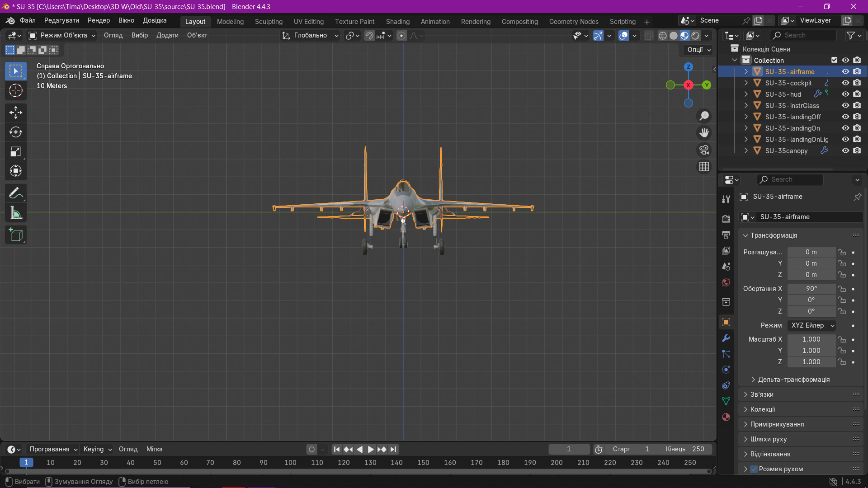868x488 pixels.
Task: Open the Object Data mesh properties tab
Action: (x=726, y=401)
